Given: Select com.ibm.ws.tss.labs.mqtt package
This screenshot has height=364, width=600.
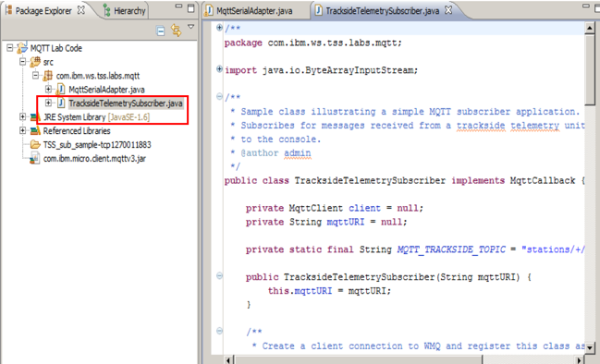Looking at the screenshot, I should point(98,76).
